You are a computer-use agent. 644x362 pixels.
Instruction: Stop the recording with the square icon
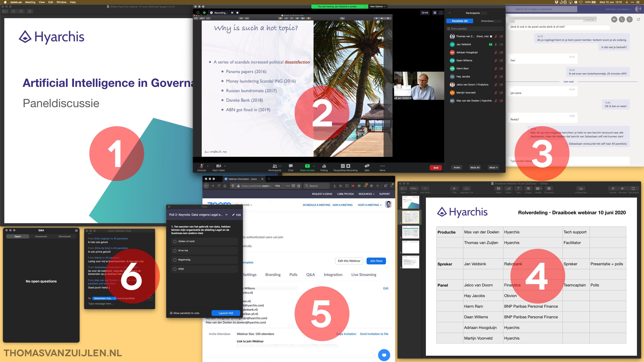point(237,13)
